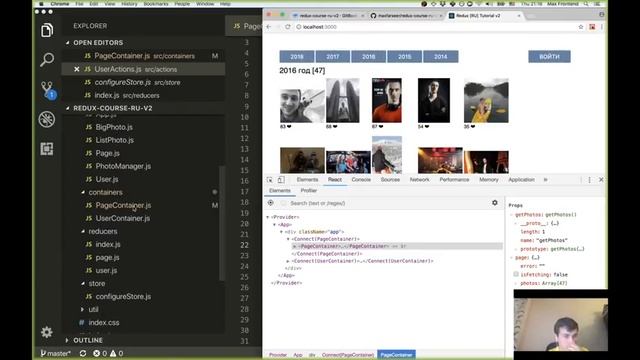Toggle the device toolbar in DevTools
This screenshot has height=360, width=640.
tap(281, 180)
